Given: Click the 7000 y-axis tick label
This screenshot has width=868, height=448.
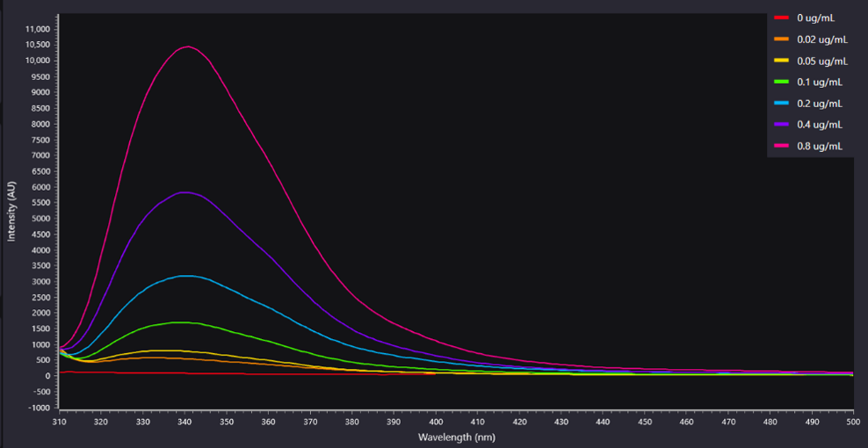Looking at the screenshot, I should tap(42, 155).
